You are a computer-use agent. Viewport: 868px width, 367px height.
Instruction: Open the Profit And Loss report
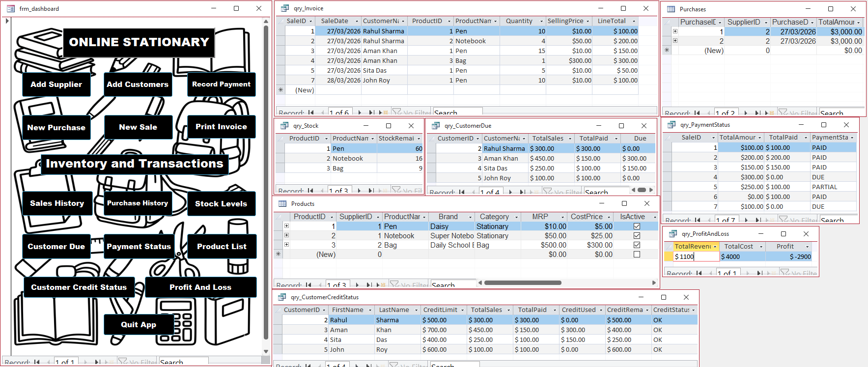200,287
